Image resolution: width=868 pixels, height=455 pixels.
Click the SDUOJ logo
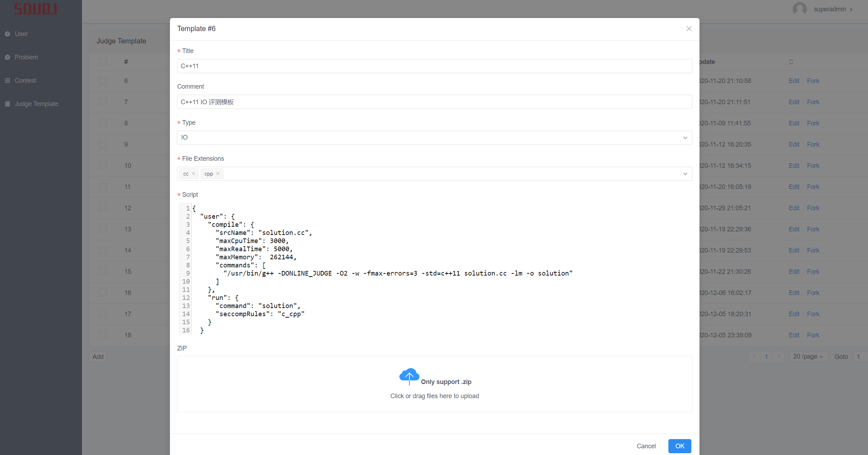(x=36, y=8)
